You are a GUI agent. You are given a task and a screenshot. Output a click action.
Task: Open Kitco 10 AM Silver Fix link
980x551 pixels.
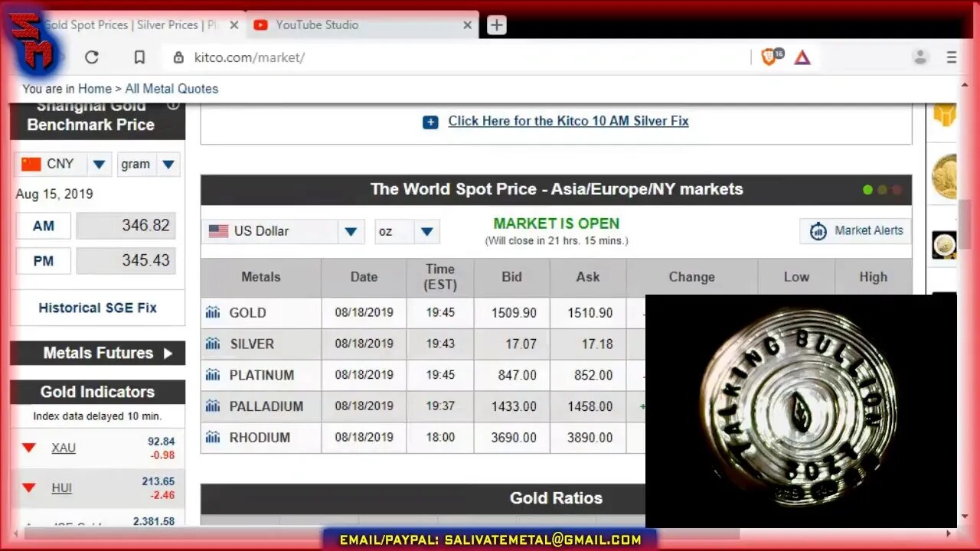point(568,121)
